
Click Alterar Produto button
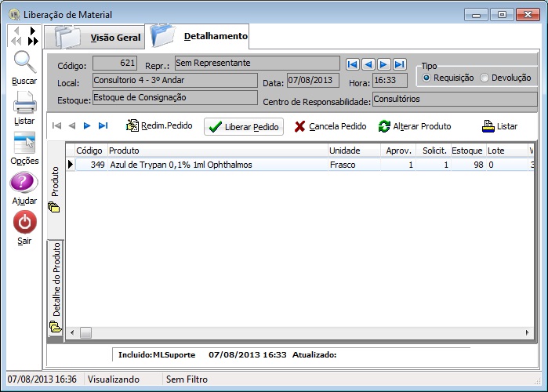coord(415,126)
